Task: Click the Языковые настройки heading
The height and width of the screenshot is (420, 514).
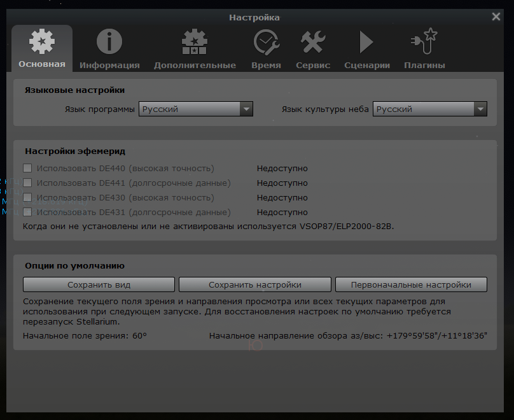Action: 74,90
